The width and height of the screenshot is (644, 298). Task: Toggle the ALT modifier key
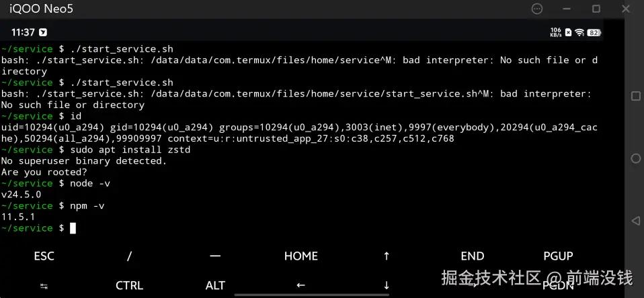pos(215,285)
